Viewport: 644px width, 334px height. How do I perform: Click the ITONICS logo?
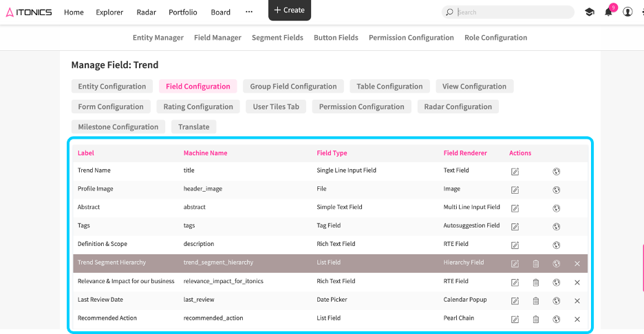pyautogui.click(x=29, y=12)
